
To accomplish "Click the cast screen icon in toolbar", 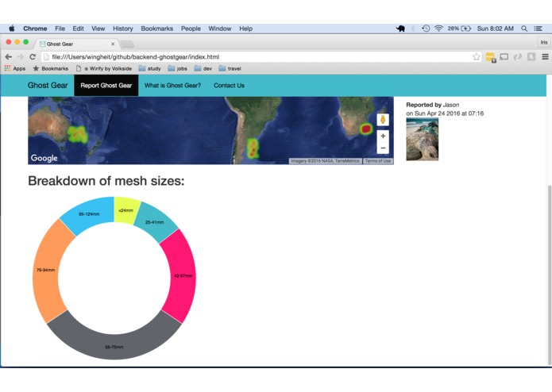I will (504, 56).
